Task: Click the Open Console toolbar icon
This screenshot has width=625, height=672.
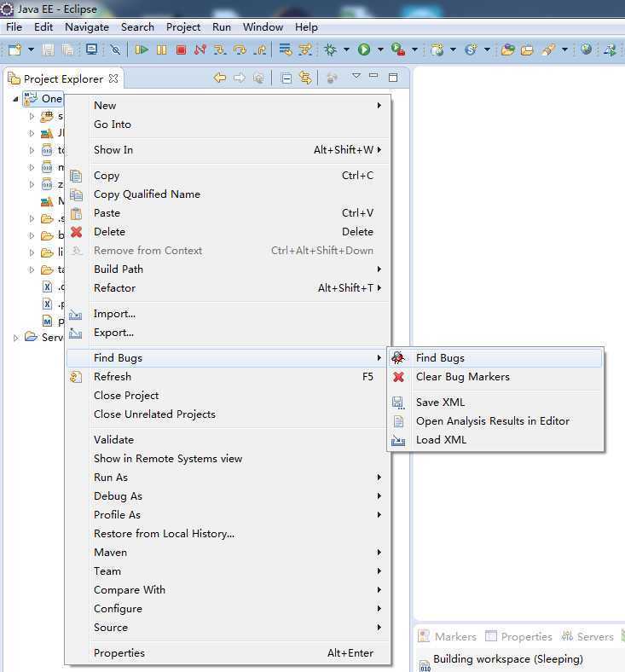Action: pyautogui.click(x=92, y=49)
